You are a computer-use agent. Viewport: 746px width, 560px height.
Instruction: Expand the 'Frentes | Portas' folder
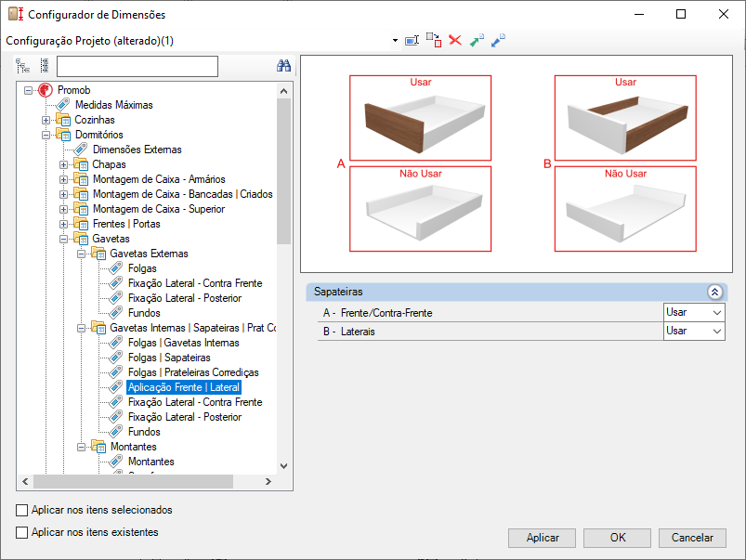pyautogui.click(x=64, y=224)
